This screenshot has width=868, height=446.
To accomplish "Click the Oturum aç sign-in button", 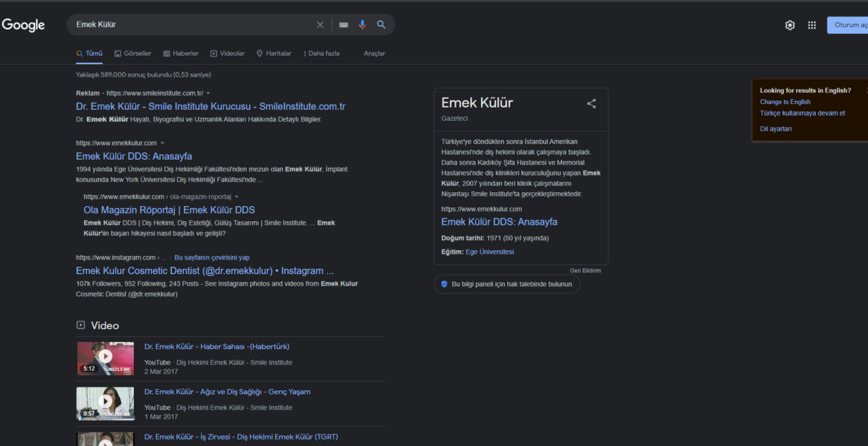I will coord(848,25).
